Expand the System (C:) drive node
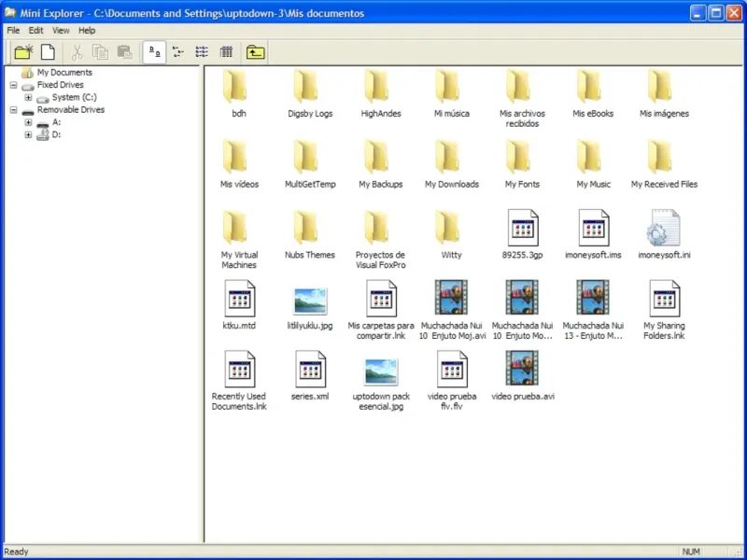The height and width of the screenshot is (560, 747). pos(29,97)
